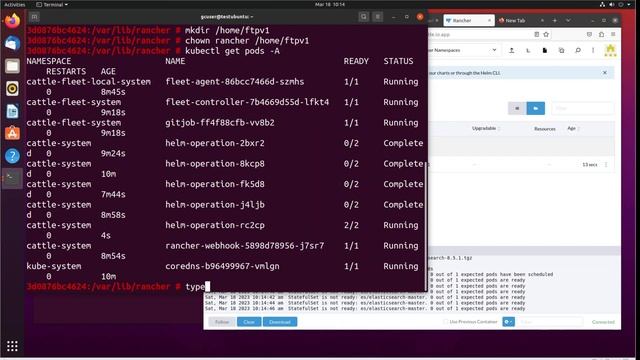The width and height of the screenshot is (640, 360).
Task: Click the Rancher table Filter field
Action: coord(583,108)
